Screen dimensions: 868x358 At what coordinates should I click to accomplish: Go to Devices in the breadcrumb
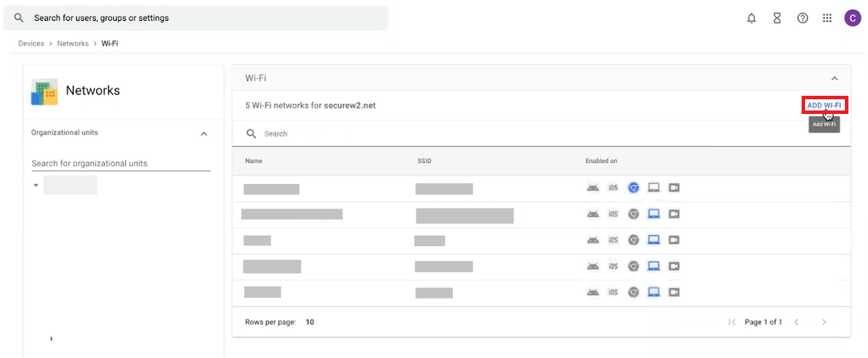click(31, 43)
